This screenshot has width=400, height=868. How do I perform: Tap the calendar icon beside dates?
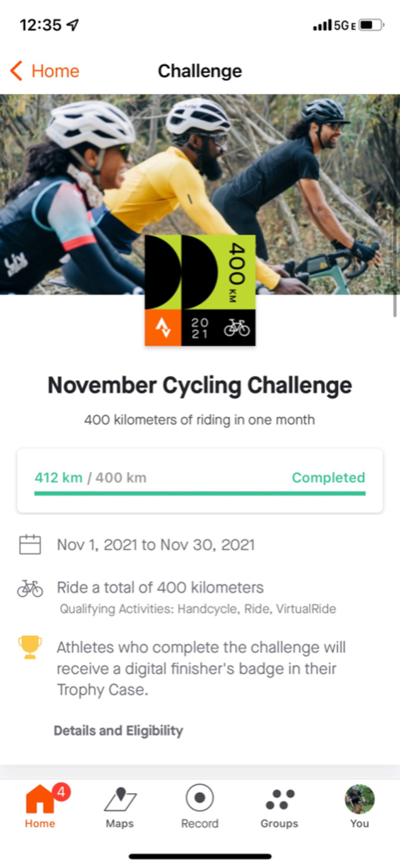point(30,545)
